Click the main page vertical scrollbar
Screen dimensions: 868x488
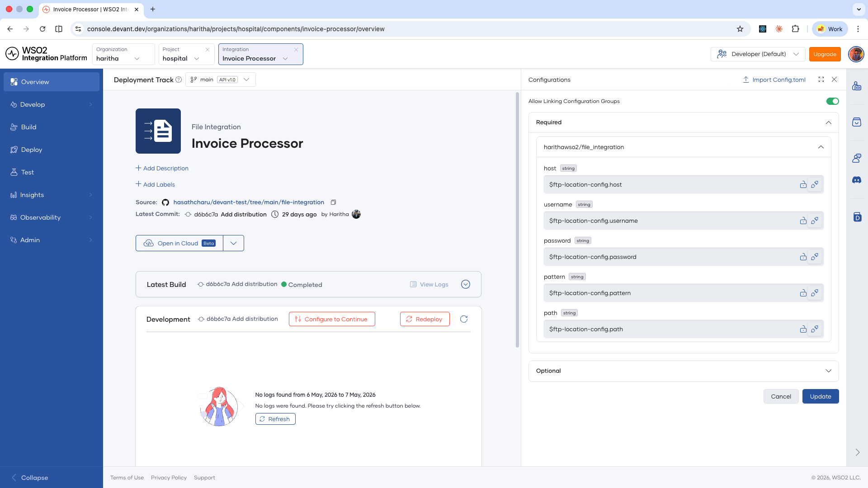[x=518, y=220]
